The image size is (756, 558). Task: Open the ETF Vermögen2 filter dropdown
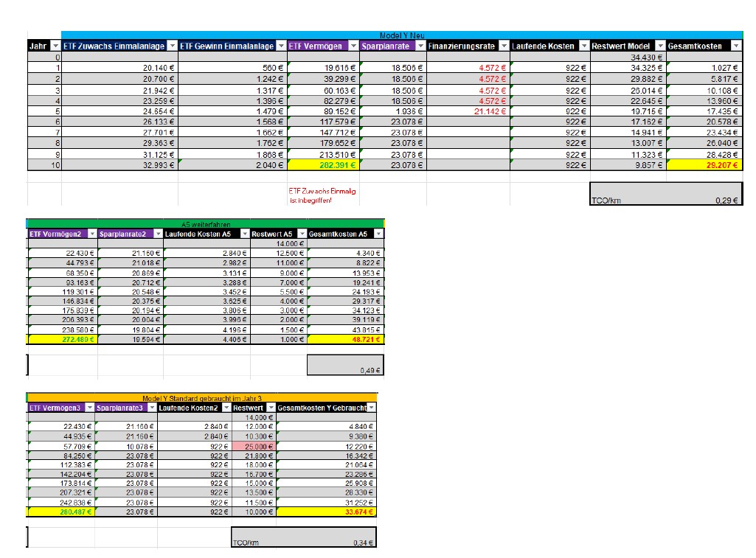point(91,234)
